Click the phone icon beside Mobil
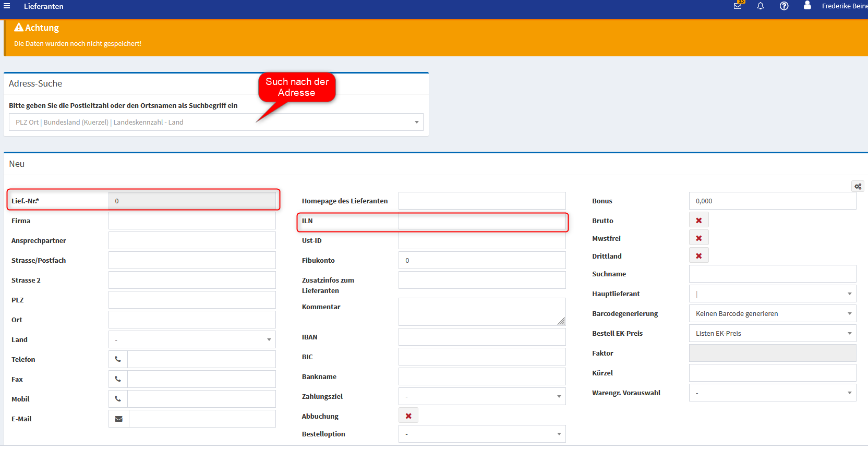This screenshot has height=451, width=868. pyautogui.click(x=118, y=399)
